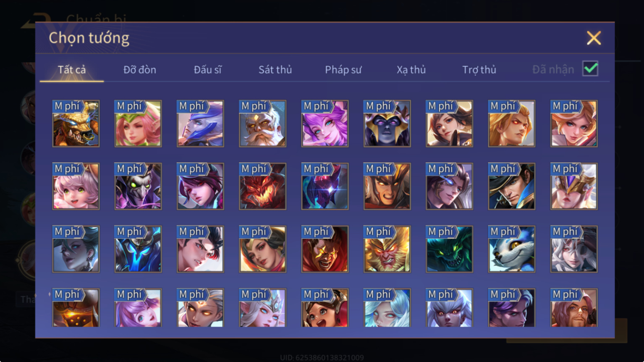Choose the blue wolf hero portrait

pos(511,249)
